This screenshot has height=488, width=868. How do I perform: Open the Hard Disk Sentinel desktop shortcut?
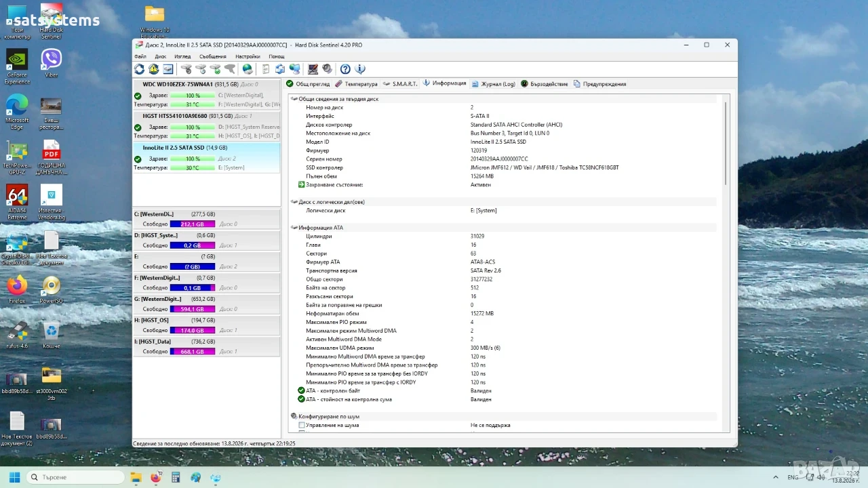[x=51, y=22]
